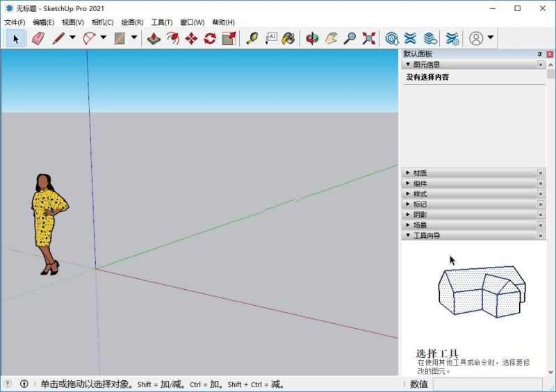Close the 默认面板 tray
Image resolution: width=556 pixels, height=392 pixels.
[550, 54]
